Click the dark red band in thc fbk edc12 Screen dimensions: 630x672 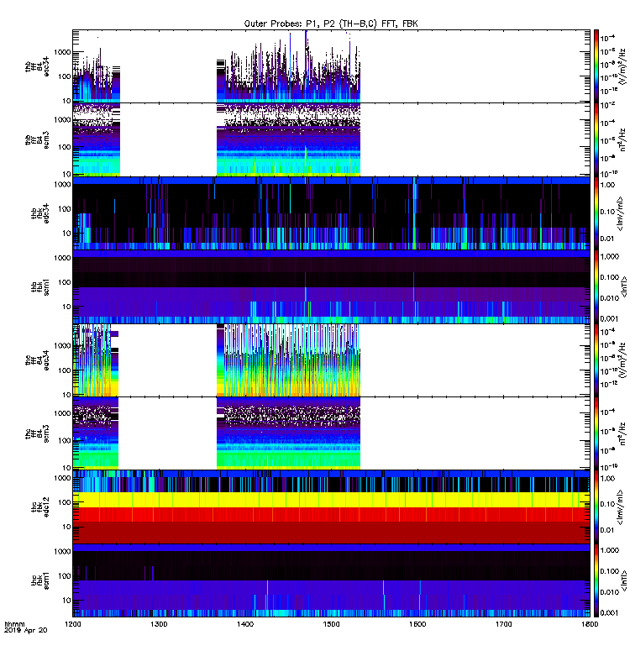(331, 533)
